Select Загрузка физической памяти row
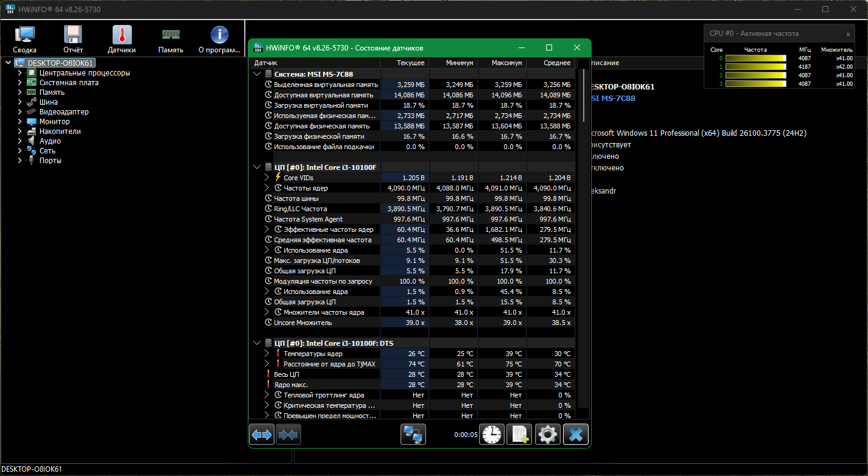Image resolution: width=868 pixels, height=476 pixels. pos(413,136)
